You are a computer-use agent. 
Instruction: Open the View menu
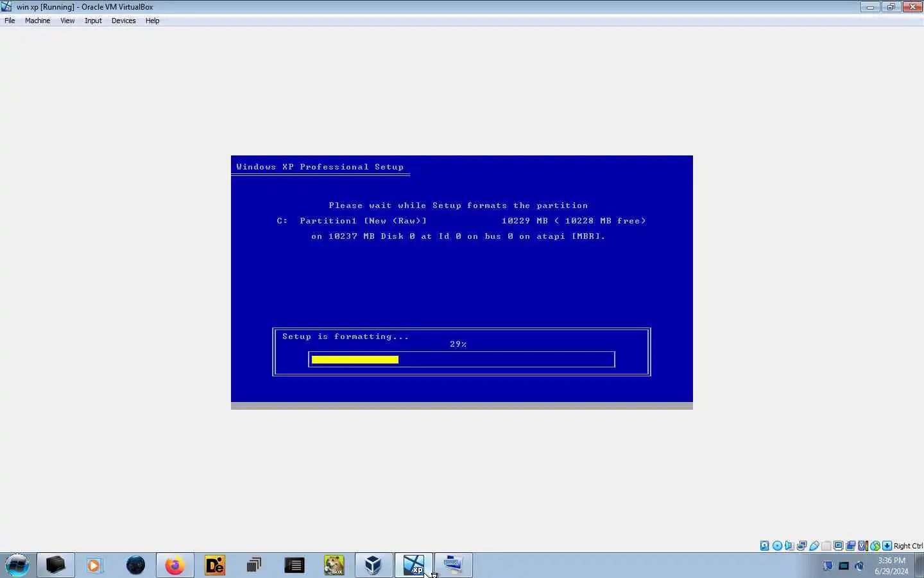(67, 21)
